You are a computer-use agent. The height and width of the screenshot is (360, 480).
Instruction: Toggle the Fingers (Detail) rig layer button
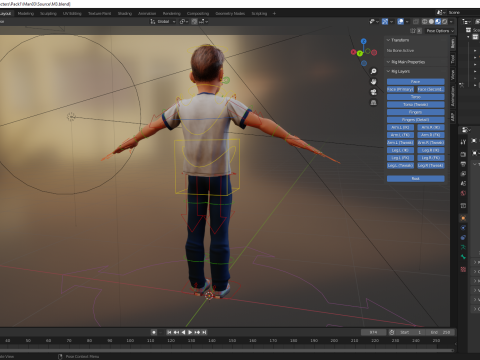point(416,120)
